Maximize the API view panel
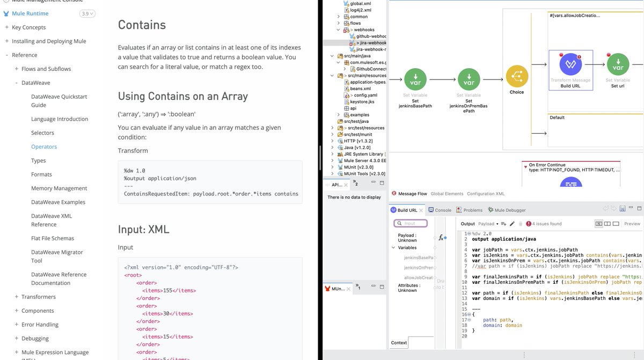The height and width of the screenshot is (360, 644). tap(382, 183)
